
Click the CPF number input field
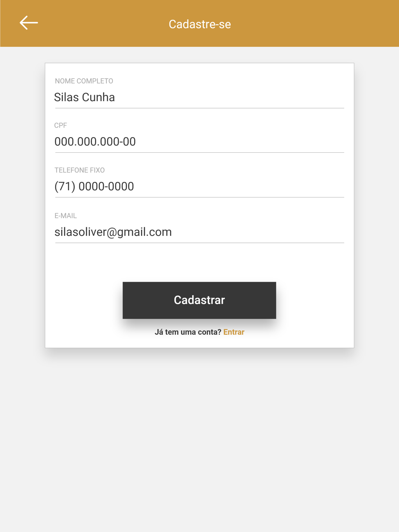[199, 142]
